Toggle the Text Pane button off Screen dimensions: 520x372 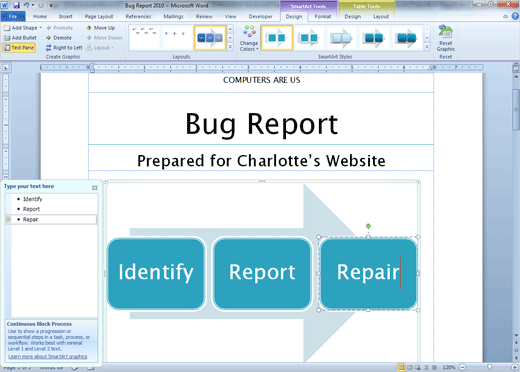[x=19, y=48]
